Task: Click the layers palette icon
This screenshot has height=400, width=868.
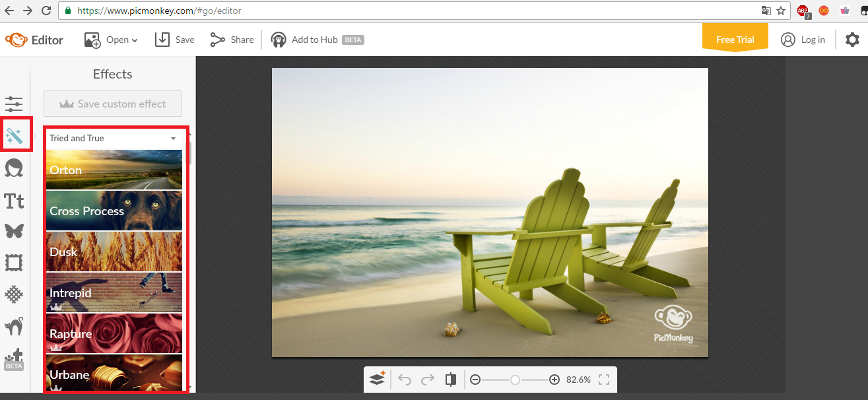Action: tap(378, 380)
